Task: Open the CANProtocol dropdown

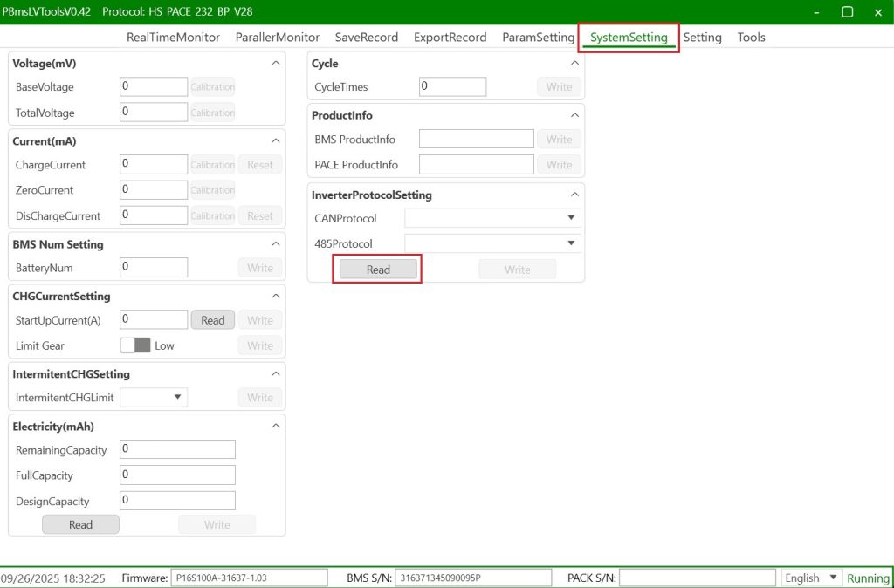Action: [492, 218]
